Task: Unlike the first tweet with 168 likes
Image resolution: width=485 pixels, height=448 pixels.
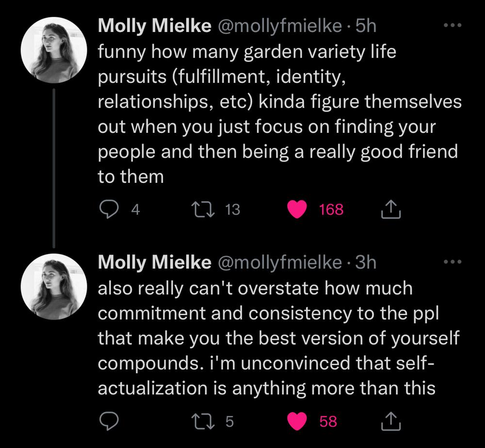Action: (x=297, y=209)
